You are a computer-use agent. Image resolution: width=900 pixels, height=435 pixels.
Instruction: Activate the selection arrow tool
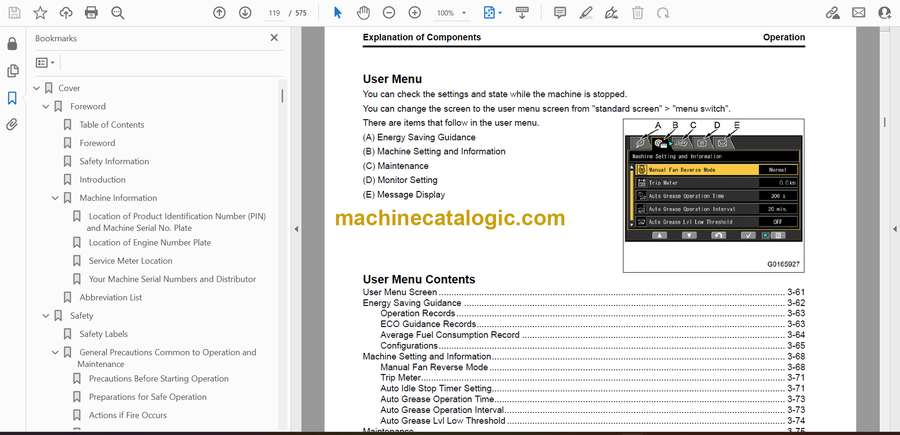[338, 13]
